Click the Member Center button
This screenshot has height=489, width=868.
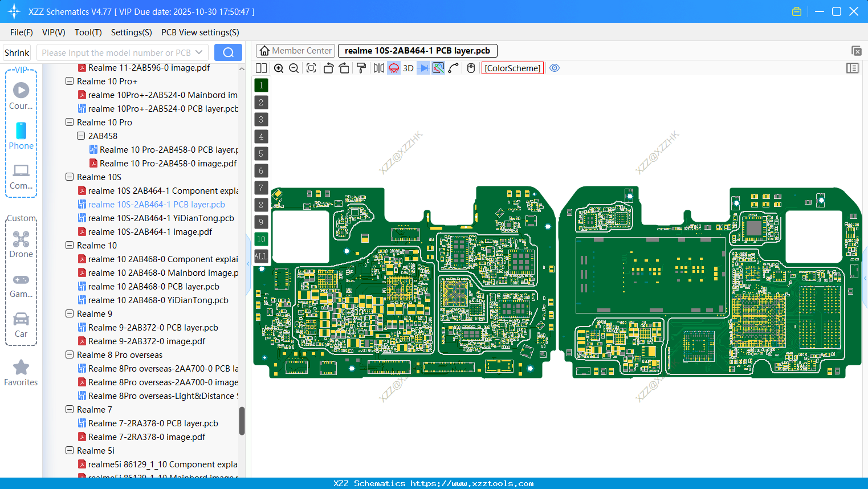click(295, 50)
